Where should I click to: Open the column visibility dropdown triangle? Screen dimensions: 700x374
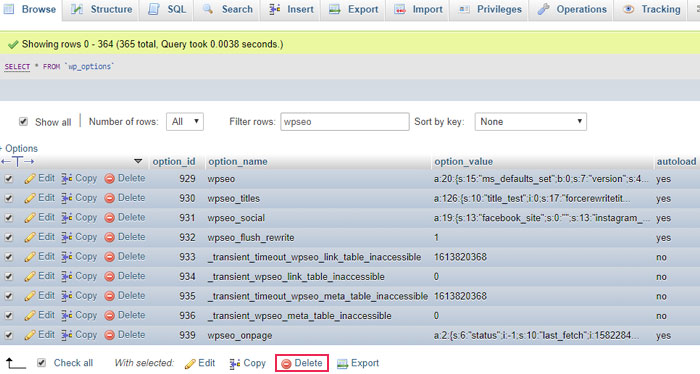[x=138, y=161]
